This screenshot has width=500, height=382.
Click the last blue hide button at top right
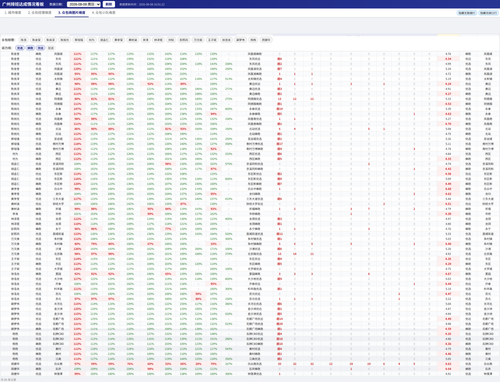click(x=488, y=13)
